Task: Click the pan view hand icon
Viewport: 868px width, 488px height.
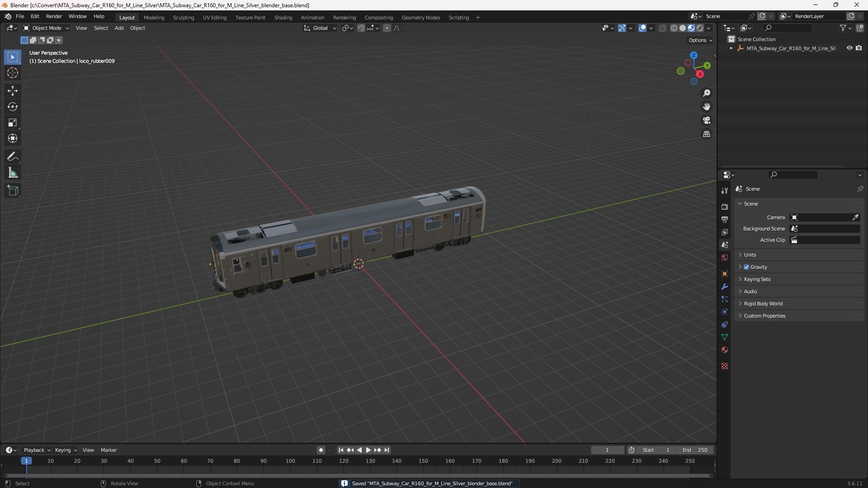Action: point(707,107)
